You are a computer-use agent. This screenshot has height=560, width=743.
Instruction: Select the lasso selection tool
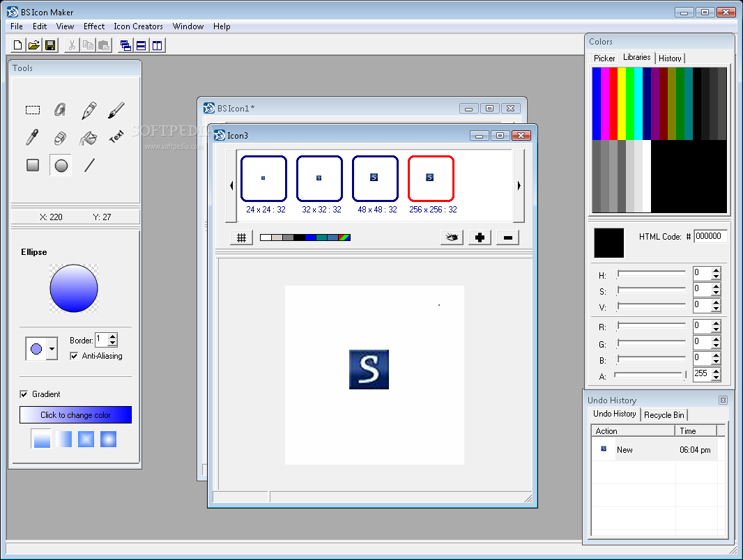pos(60,110)
